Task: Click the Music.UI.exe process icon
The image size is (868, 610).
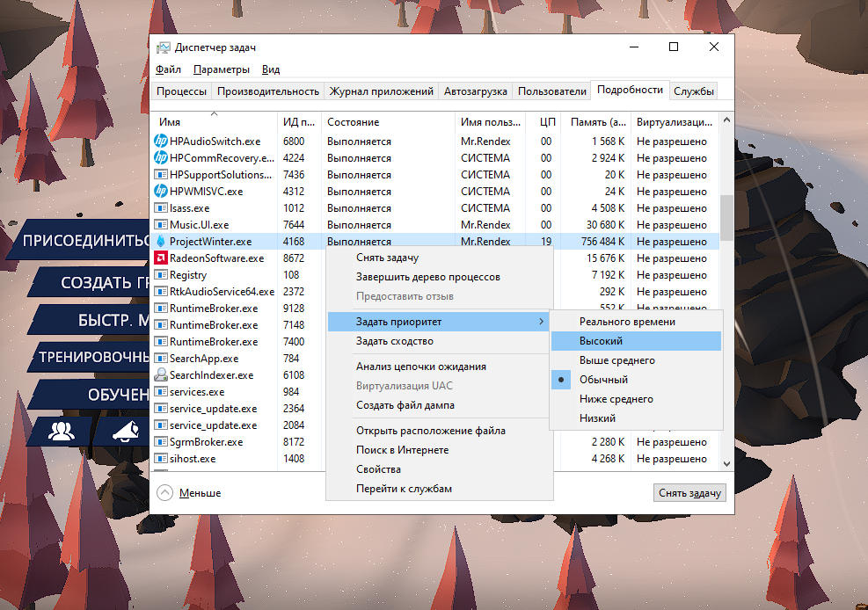Action: [161, 224]
